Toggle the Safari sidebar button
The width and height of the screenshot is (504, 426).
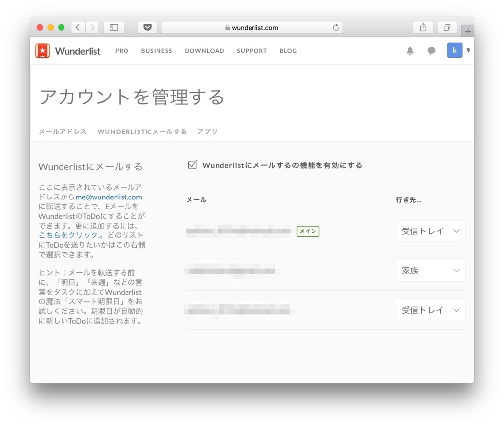click(x=114, y=27)
